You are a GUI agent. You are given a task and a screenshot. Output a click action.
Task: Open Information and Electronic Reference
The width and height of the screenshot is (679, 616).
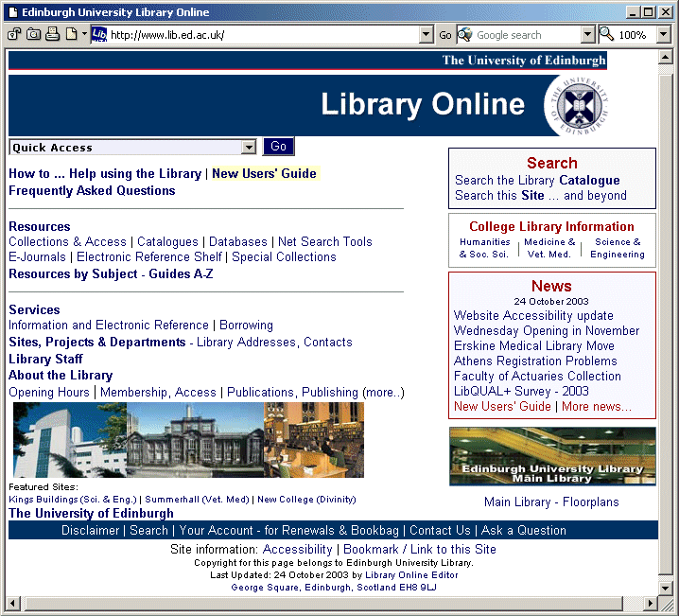point(109,325)
